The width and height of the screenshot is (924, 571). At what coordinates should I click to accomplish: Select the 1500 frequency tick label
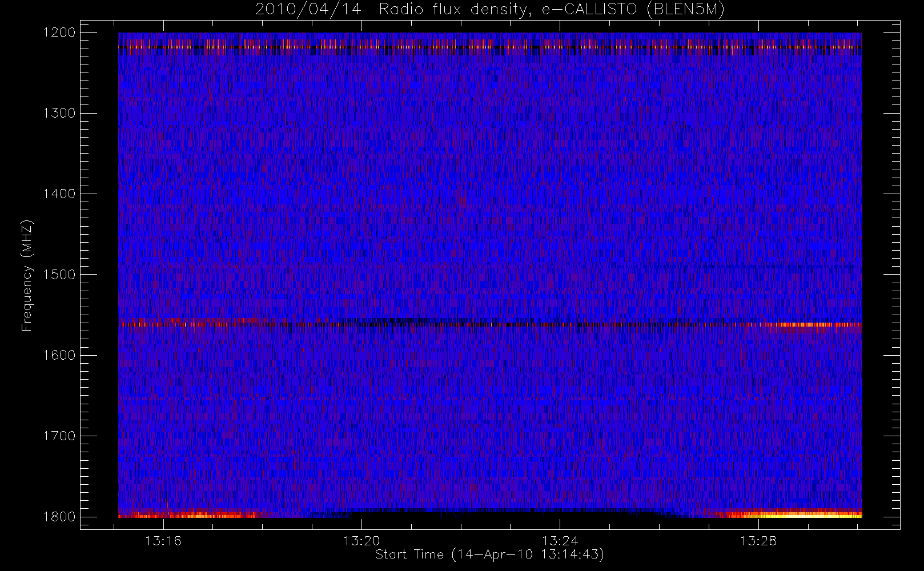point(59,275)
